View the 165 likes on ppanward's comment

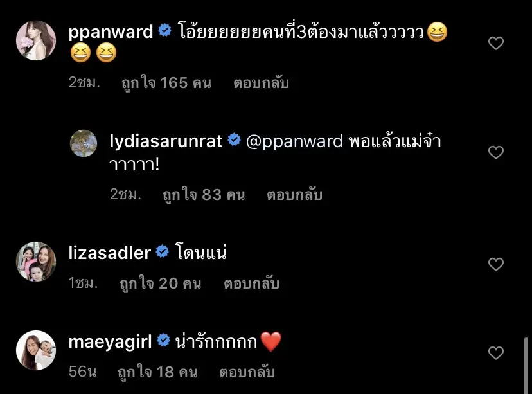[x=166, y=83]
